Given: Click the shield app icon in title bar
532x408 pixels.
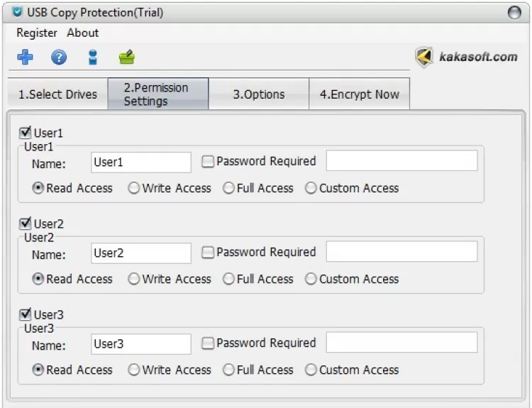Looking at the screenshot, I should click(x=17, y=12).
